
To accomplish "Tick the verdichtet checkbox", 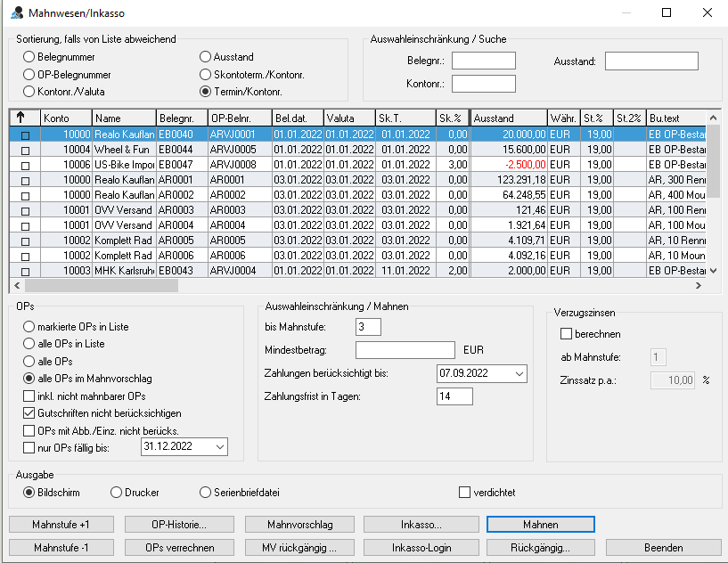I will pos(464,493).
